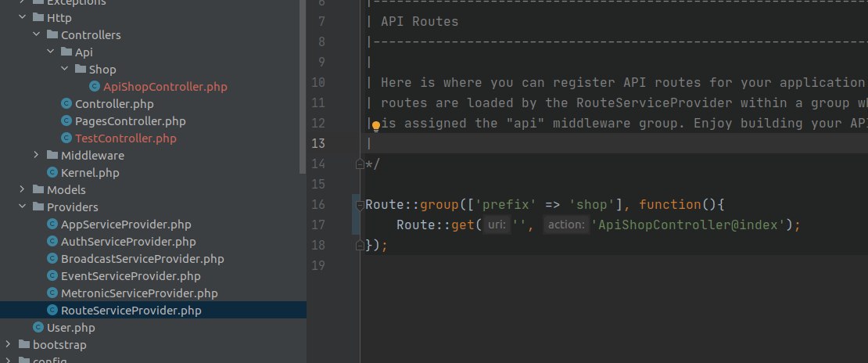
Task: Click the 'prefix' string in code
Action: pos(506,204)
